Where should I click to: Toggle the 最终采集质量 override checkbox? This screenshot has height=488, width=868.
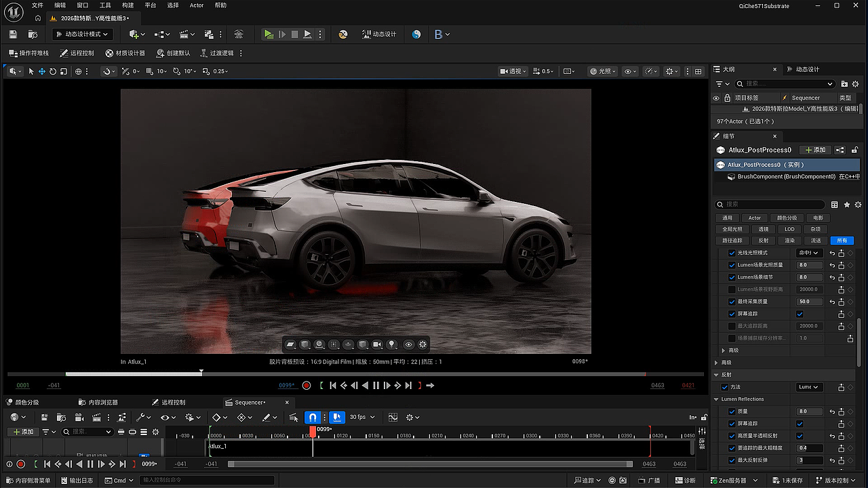[732, 302]
